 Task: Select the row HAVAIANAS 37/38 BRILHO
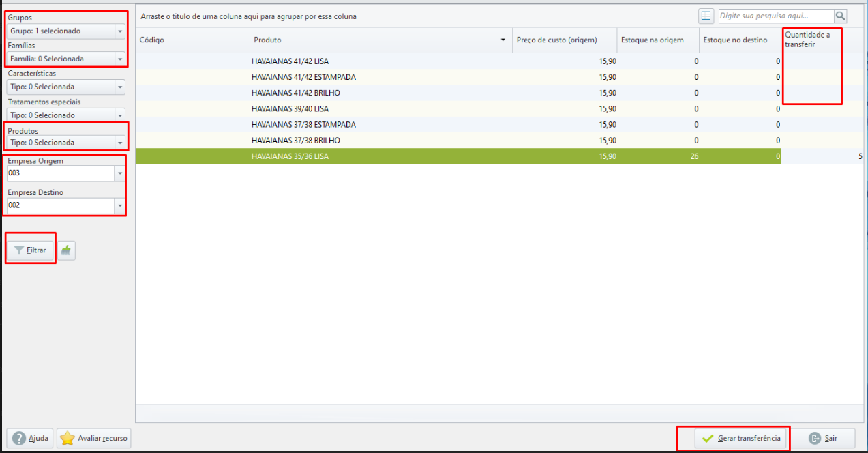pyautogui.click(x=499, y=141)
